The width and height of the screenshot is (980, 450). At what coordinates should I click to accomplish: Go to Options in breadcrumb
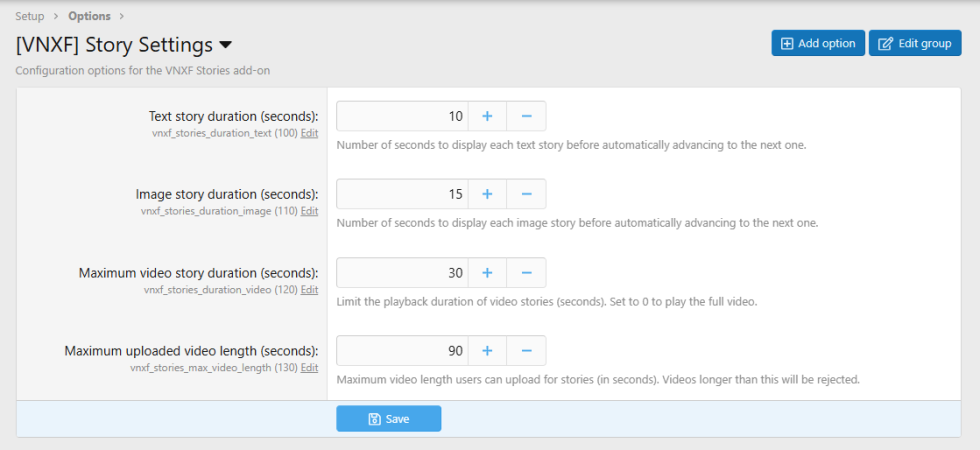[x=89, y=16]
